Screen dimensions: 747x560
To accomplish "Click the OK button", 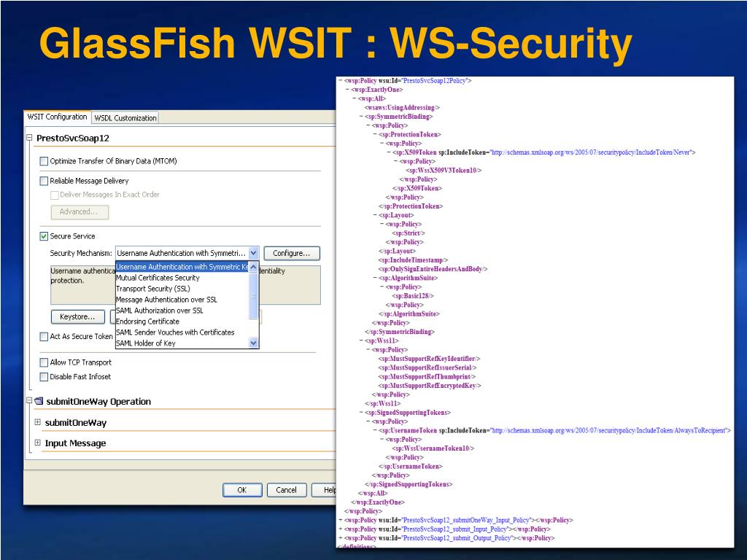I will click(242, 490).
